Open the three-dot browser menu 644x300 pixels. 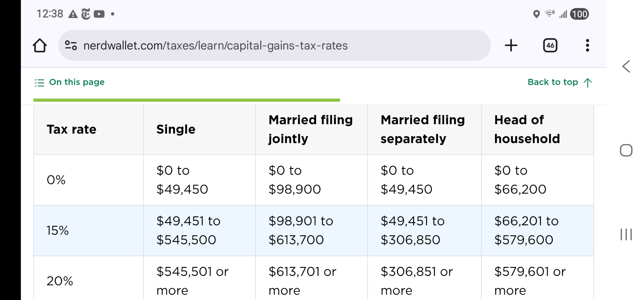[x=587, y=45]
